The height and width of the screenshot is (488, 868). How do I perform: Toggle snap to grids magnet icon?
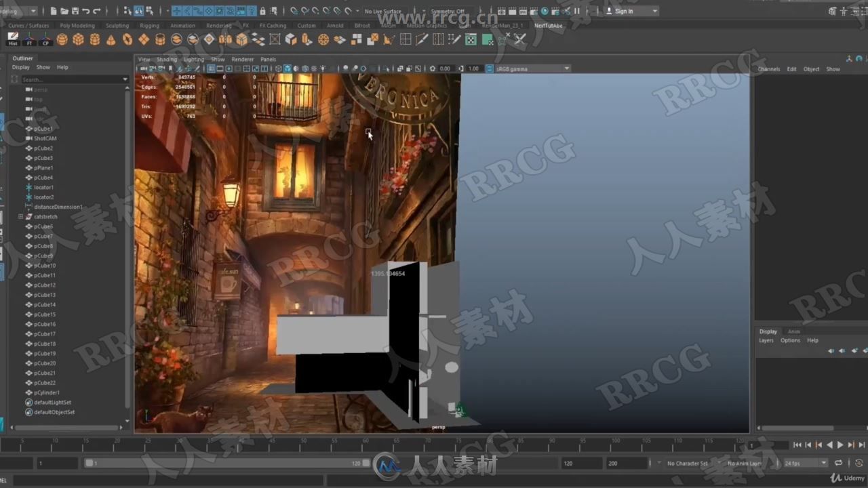click(x=294, y=11)
